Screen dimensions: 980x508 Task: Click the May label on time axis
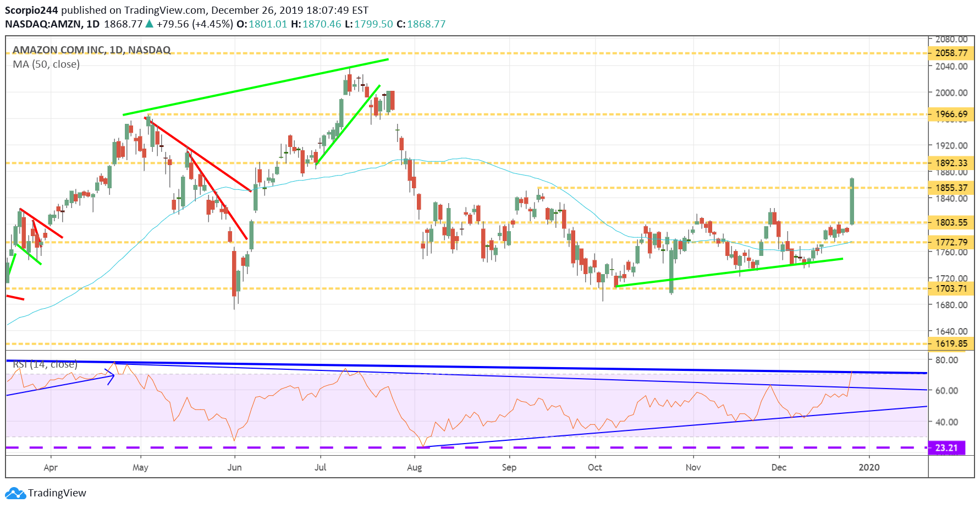[x=141, y=467]
